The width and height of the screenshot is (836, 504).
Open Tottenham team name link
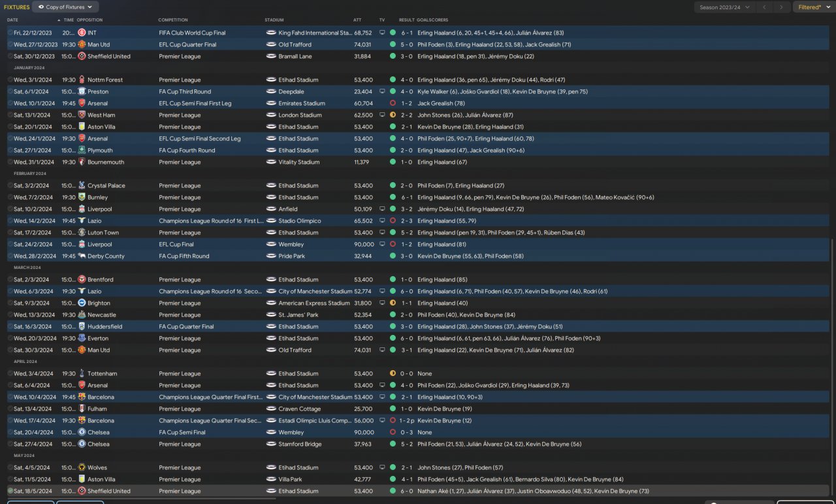pyautogui.click(x=103, y=373)
